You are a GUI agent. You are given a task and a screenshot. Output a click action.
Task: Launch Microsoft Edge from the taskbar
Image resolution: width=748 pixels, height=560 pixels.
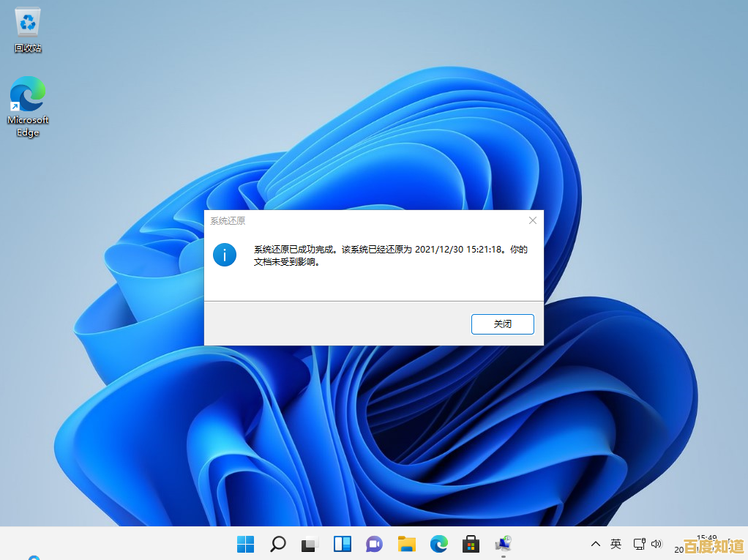point(438,544)
